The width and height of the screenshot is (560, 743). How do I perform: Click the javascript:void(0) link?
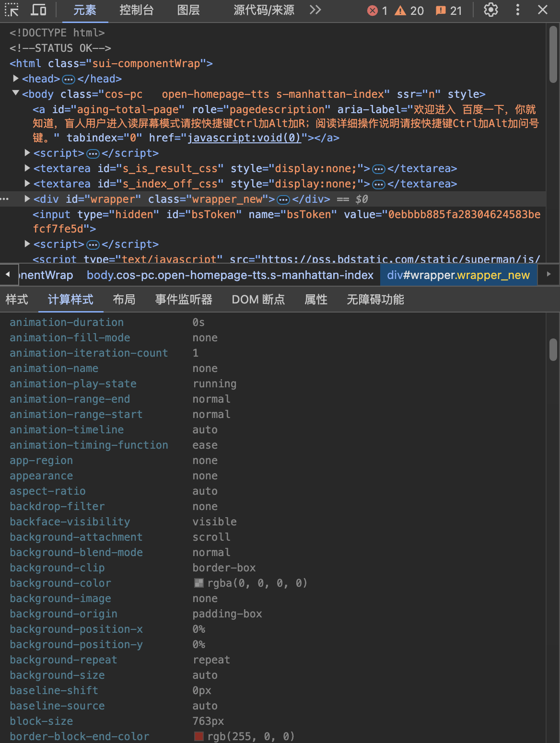click(244, 138)
